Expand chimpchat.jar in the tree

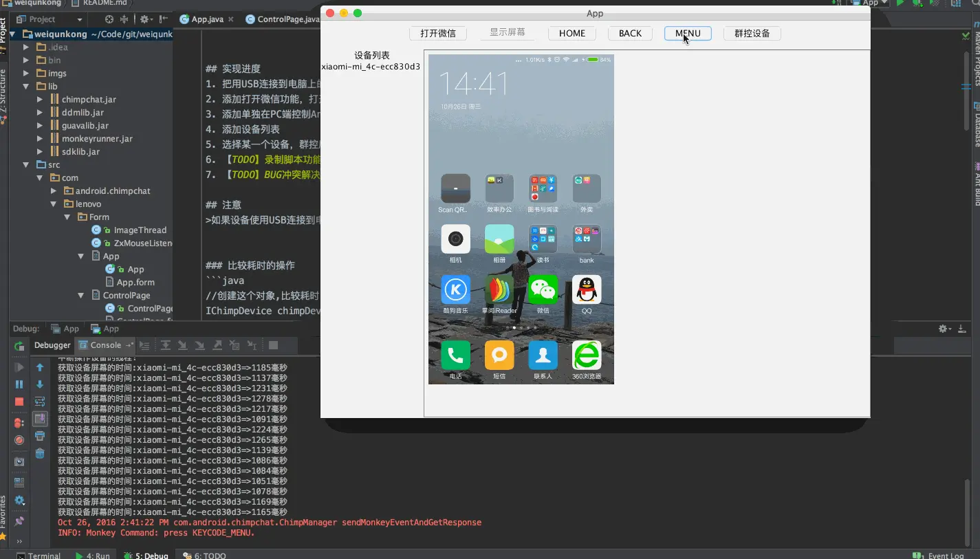point(40,100)
